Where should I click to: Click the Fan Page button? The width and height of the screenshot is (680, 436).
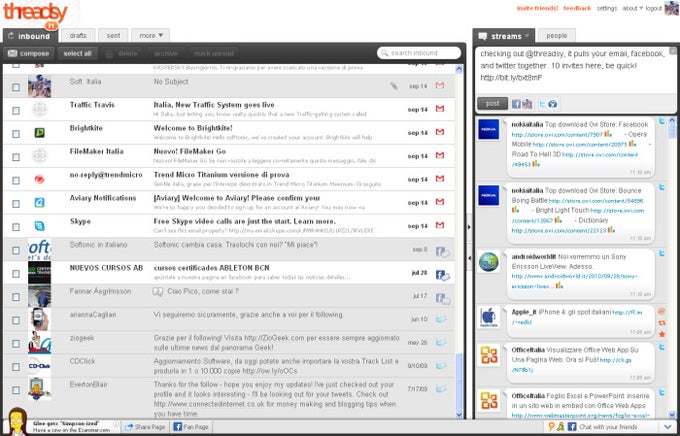pos(191,427)
